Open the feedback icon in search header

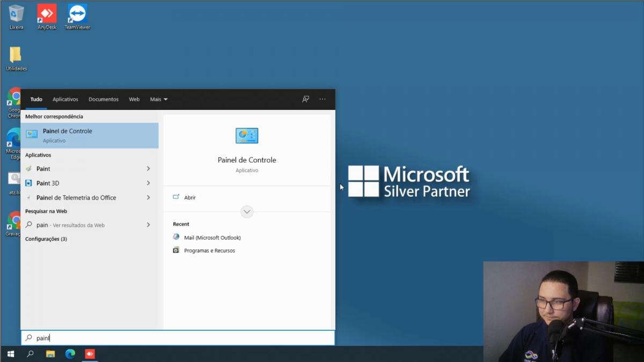point(305,99)
